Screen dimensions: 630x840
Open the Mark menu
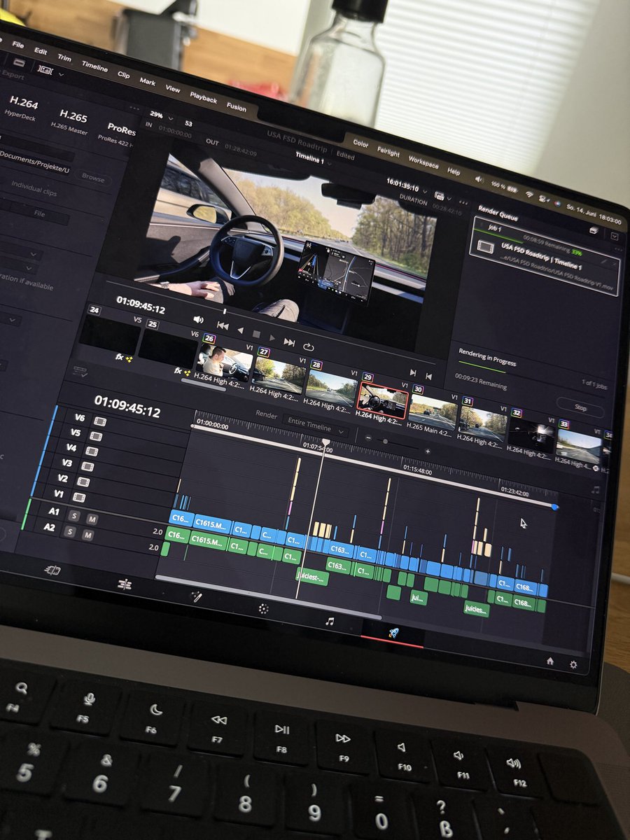pos(147,82)
